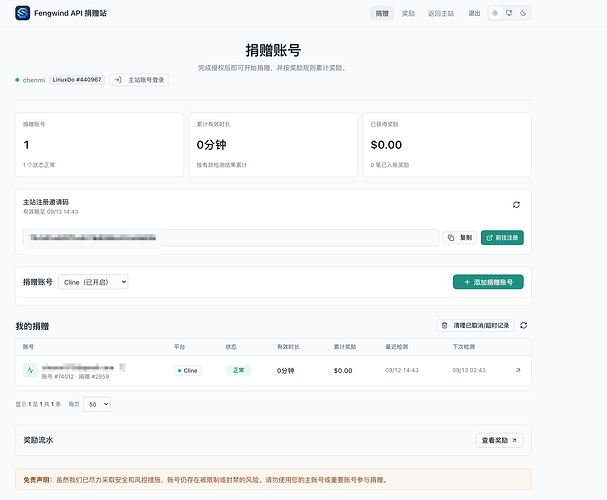
Task: Click the Cline platform tag in table
Action: (187, 370)
